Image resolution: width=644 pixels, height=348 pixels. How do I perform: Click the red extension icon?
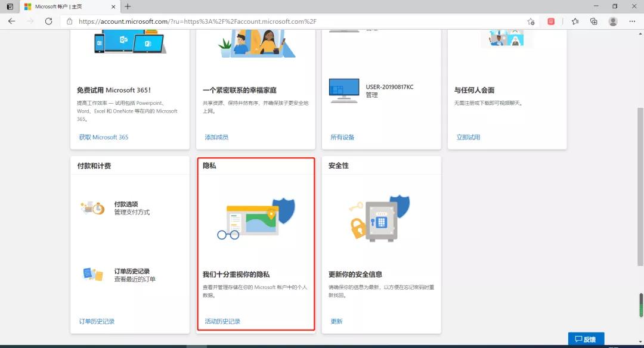[551, 21]
